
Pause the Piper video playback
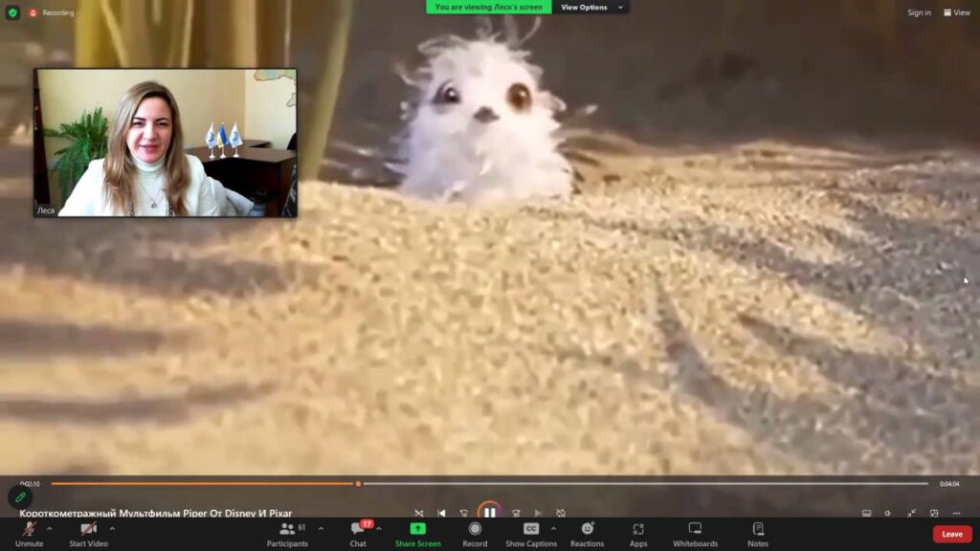[489, 513]
